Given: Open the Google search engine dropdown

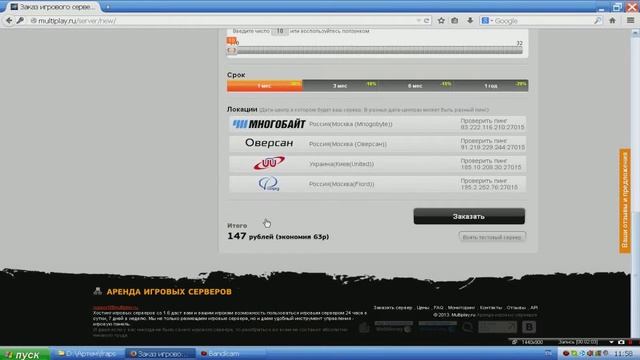Looking at the screenshot, I should 486,20.
